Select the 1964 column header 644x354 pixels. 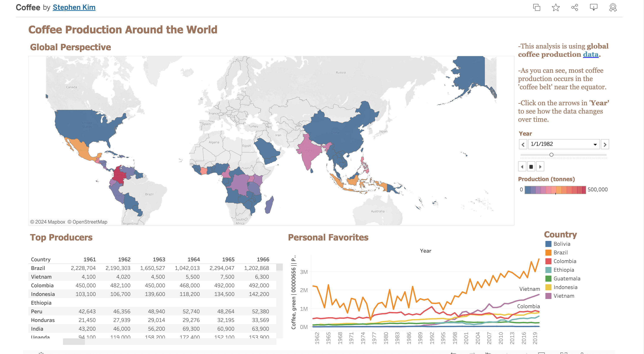(x=194, y=259)
